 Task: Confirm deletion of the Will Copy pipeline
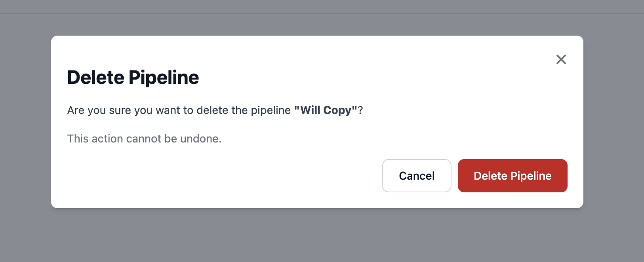click(512, 176)
